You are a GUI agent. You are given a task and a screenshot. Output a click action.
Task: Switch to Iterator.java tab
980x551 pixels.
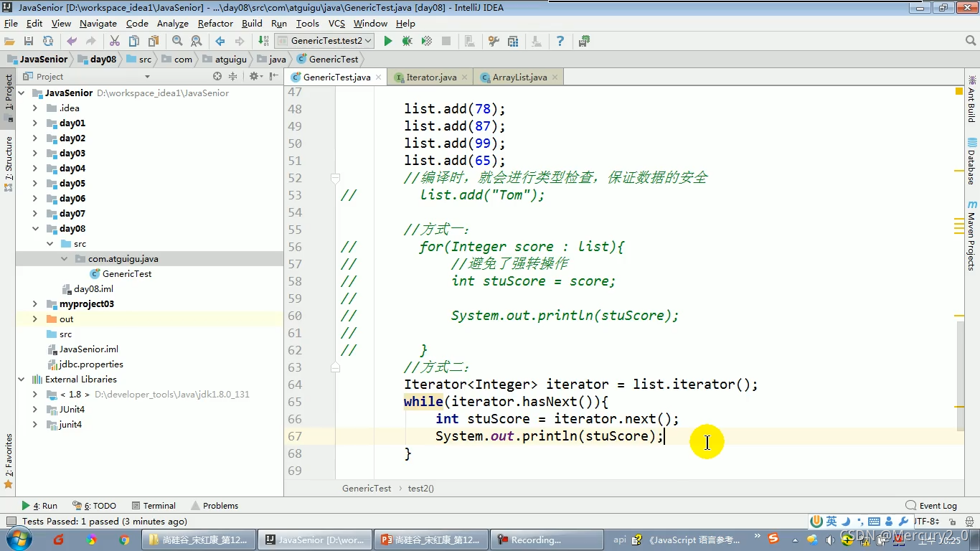(x=431, y=77)
